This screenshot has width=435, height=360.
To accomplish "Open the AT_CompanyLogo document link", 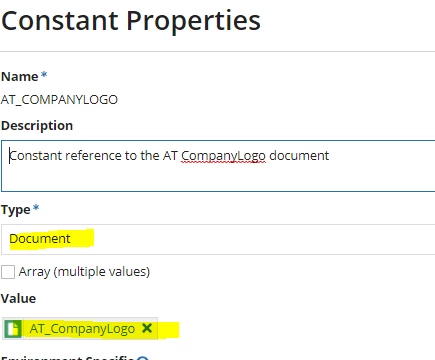I will click(82, 329).
